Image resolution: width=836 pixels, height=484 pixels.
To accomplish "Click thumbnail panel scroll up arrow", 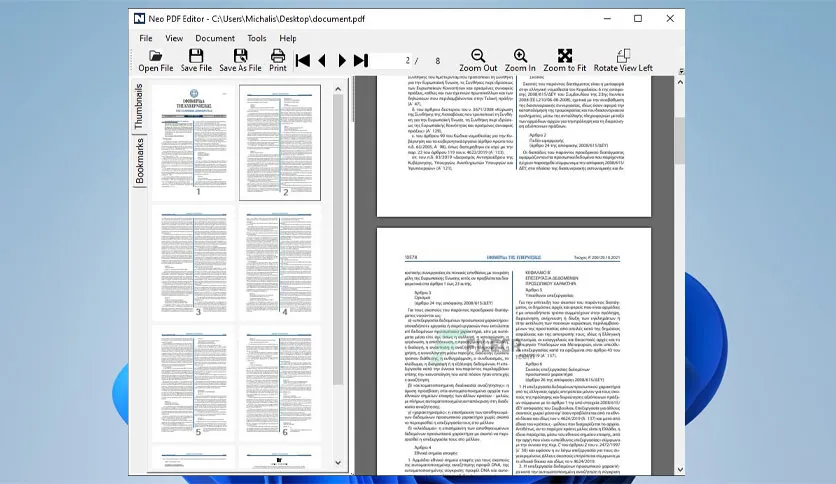I will (x=338, y=89).
